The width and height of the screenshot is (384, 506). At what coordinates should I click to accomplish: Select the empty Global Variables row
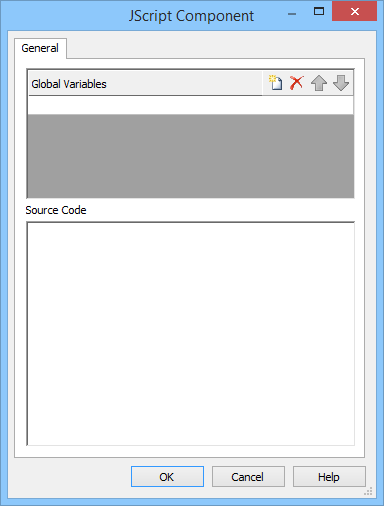point(191,105)
